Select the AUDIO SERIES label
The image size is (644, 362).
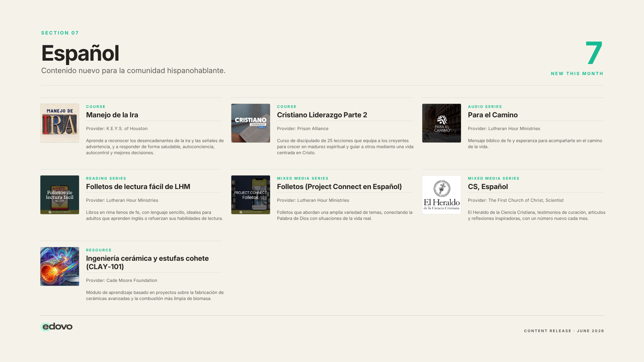[x=485, y=107]
